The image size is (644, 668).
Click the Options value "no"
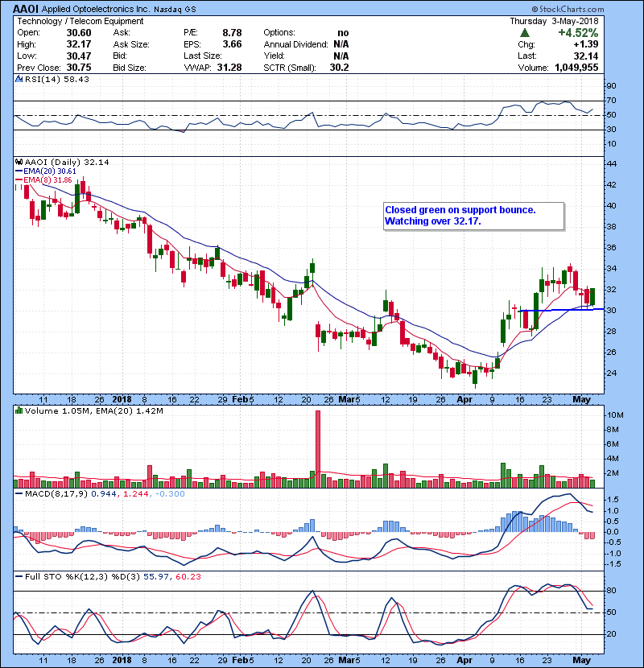coord(343,33)
